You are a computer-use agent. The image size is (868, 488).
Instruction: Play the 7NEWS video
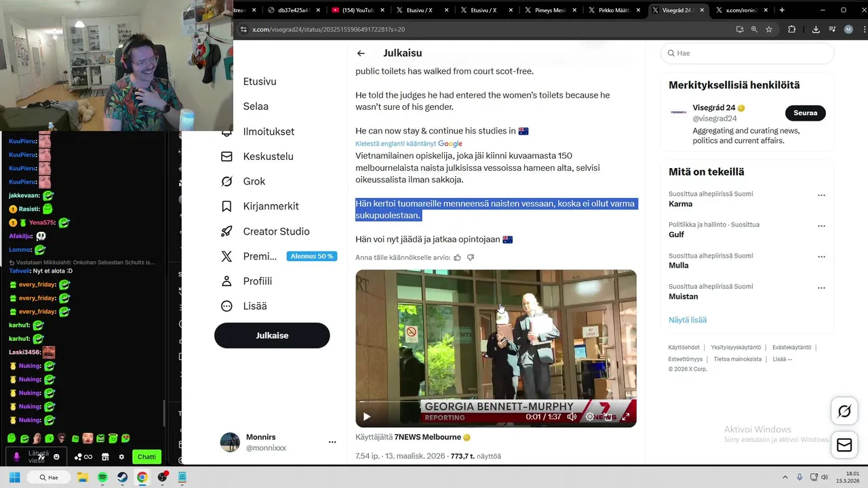pyautogui.click(x=366, y=417)
